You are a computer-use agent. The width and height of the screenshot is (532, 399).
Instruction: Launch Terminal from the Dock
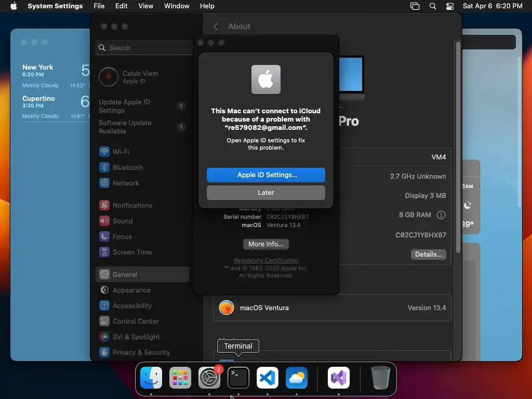238,378
